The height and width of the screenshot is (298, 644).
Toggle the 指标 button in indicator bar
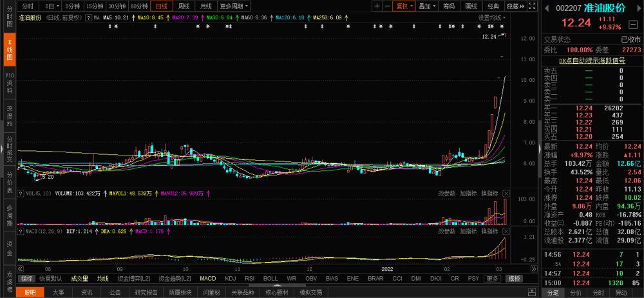(26, 279)
